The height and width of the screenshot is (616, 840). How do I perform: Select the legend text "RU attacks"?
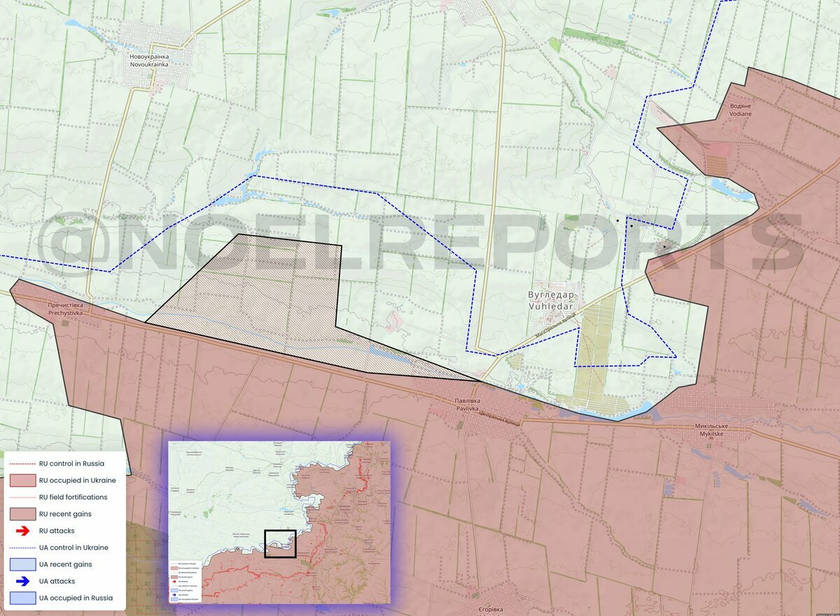[57, 531]
